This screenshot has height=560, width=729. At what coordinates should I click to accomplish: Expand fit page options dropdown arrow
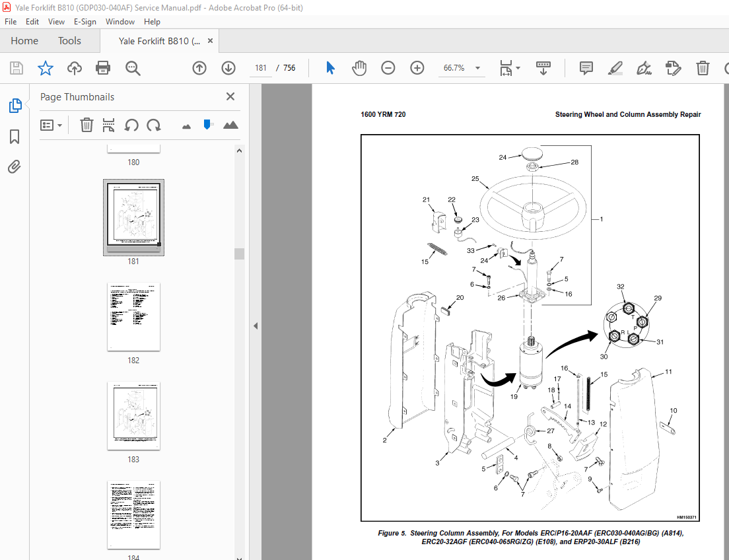518,68
